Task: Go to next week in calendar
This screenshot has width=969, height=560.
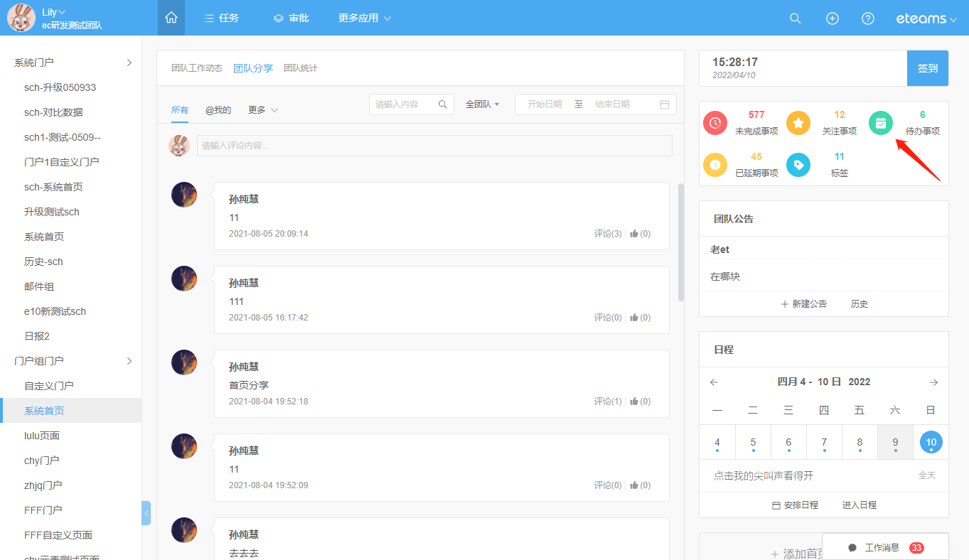Action: pos(933,382)
